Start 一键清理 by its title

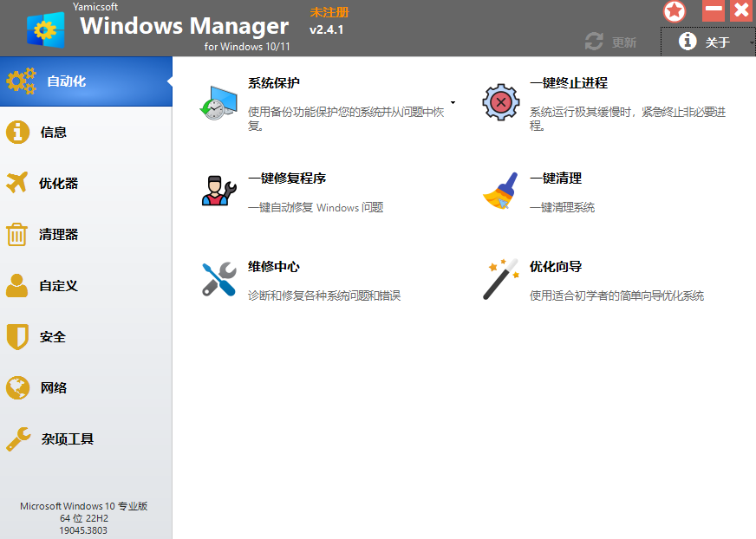pos(556,179)
